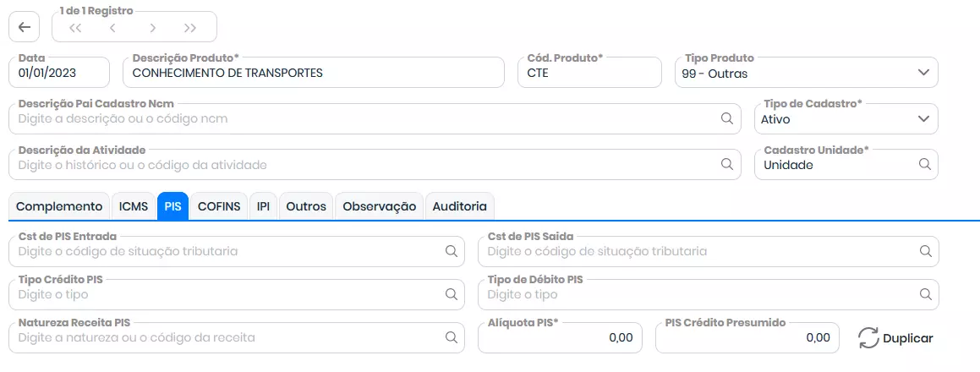The image size is (980, 372).
Task: Open the COFINS tab
Action: tap(219, 206)
